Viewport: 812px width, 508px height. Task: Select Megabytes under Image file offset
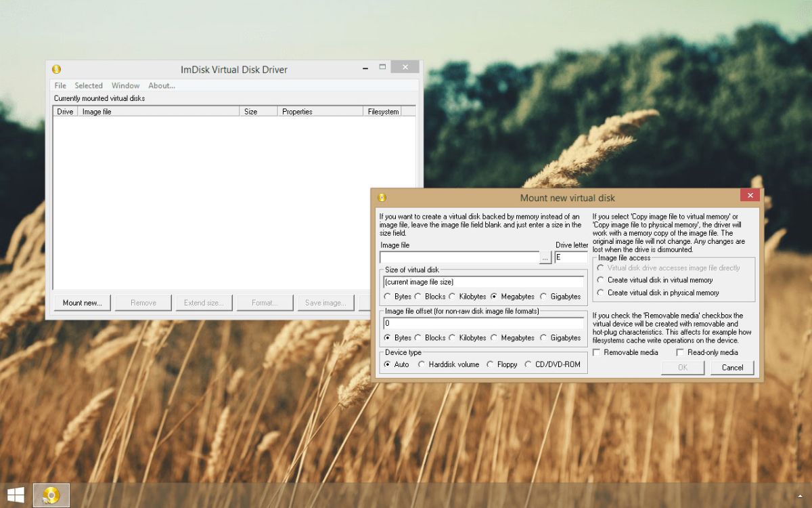click(512, 338)
